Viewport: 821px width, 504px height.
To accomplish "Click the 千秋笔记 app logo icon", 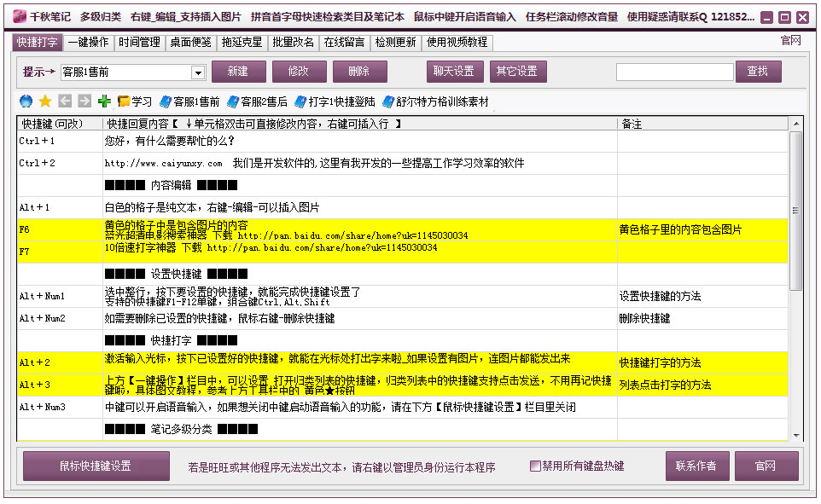I will 20,17.
